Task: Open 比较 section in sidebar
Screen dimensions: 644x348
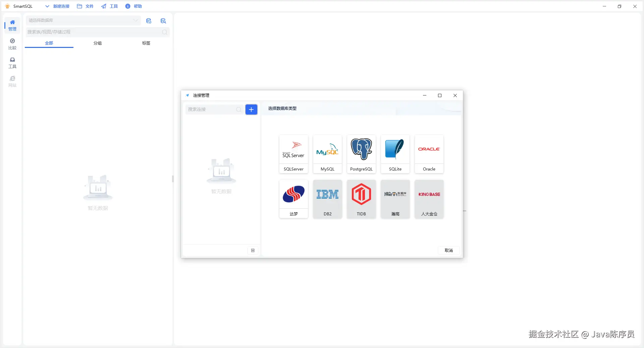Action: 12,44
